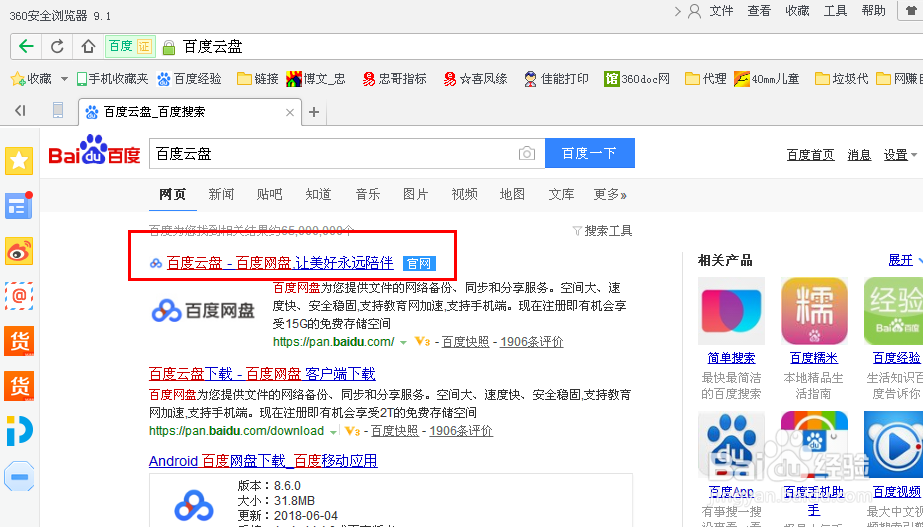Image resolution: width=923 pixels, height=527 pixels.
Task: Open the news sidebar icon with red dot
Action: point(19,206)
